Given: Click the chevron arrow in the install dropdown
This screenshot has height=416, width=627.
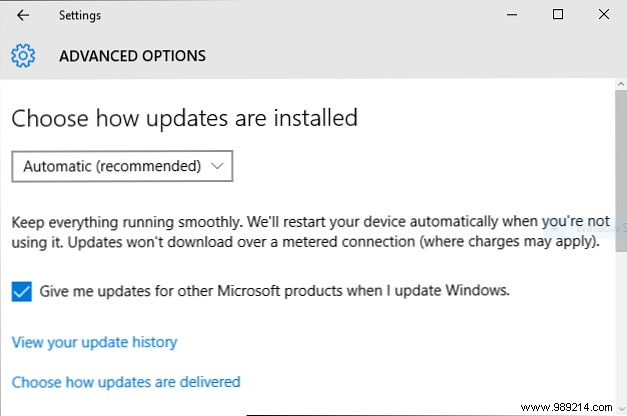Looking at the screenshot, I should (217, 167).
